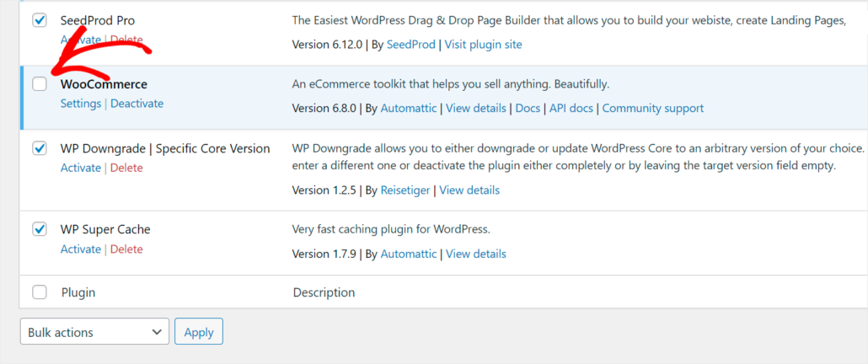Image resolution: width=868 pixels, height=364 pixels.
Task: Open WooCommerce API docs link
Action: click(x=571, y=108)
